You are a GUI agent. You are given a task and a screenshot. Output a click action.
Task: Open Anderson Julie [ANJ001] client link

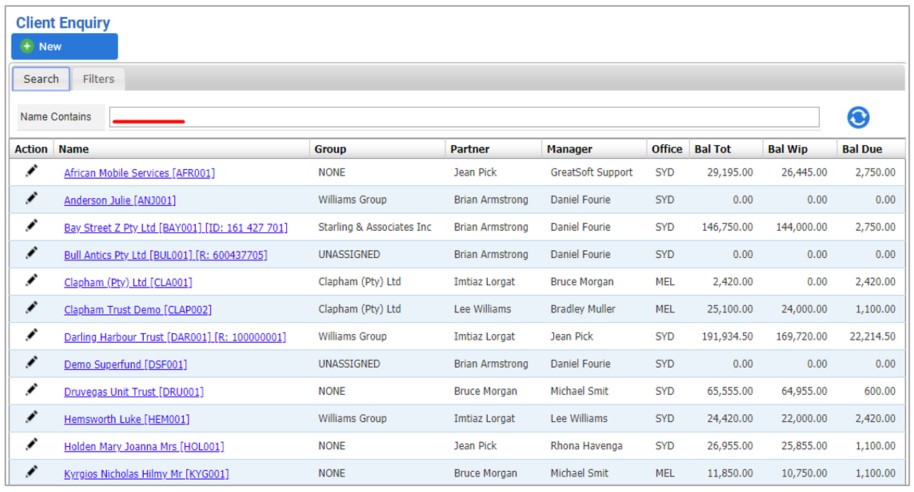click(x=119, y=201)
